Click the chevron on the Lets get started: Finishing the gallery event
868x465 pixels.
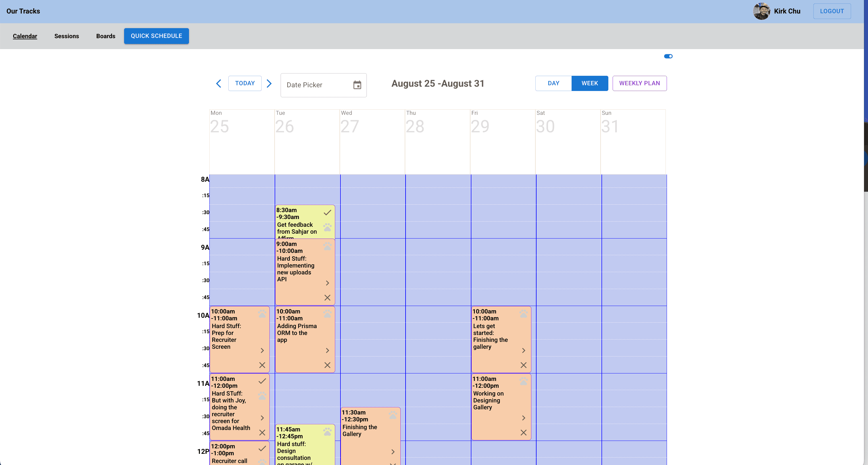click(x=523, y=350)
